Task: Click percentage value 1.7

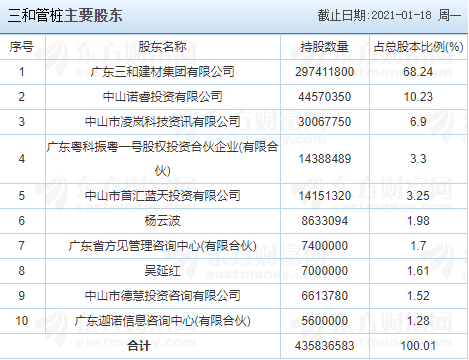Action: pos(418,246)
